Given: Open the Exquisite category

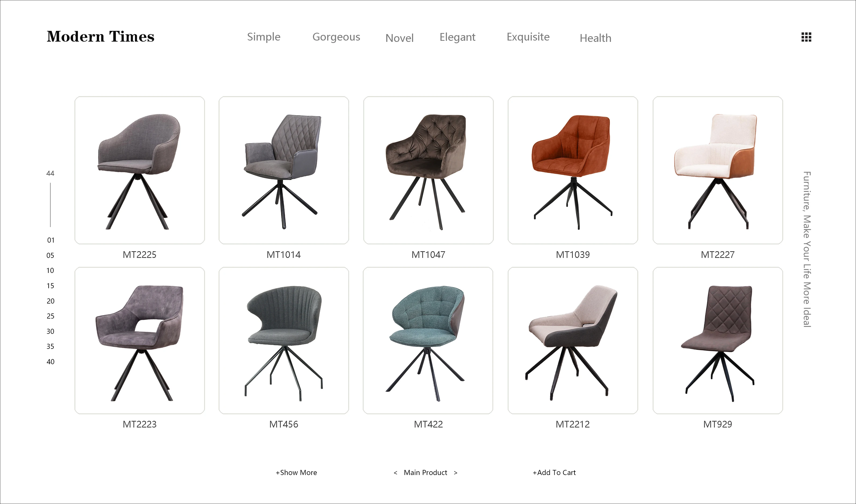Looking at the screenshot, I should tap(528, 37).
